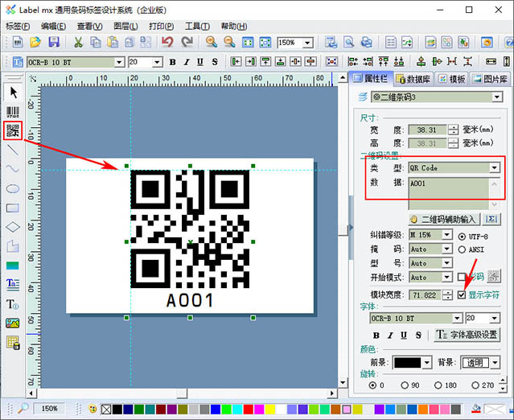The height and width of the screenshot is (420, 514).
Task: Open the QR Code type dropdown
Action: click(x=495, y=168)
